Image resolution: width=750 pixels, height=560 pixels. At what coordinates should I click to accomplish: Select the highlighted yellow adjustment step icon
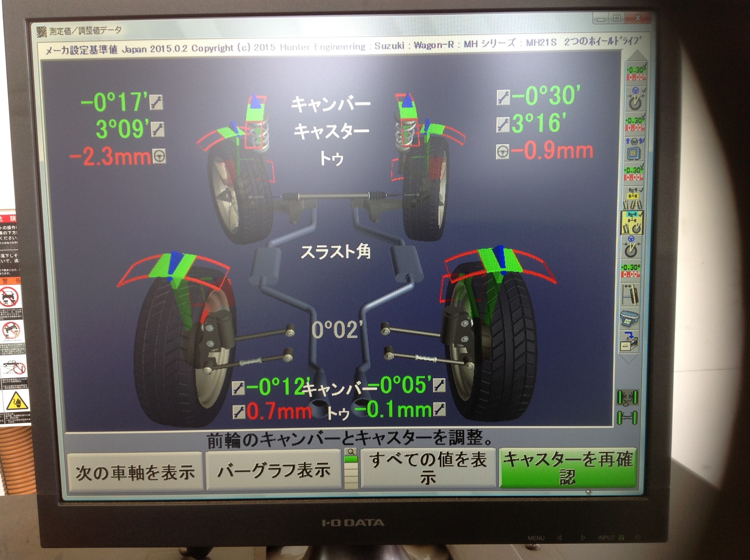click(x=632, y=222)
